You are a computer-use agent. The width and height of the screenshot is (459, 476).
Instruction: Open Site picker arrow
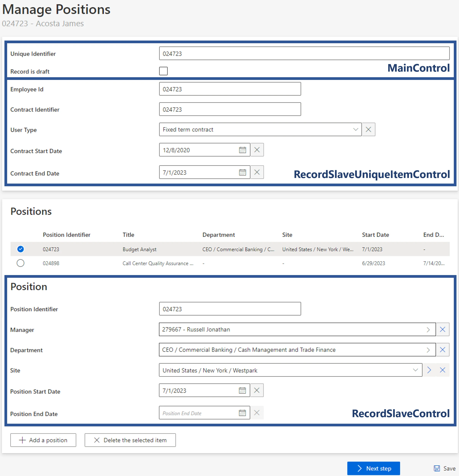429,370
